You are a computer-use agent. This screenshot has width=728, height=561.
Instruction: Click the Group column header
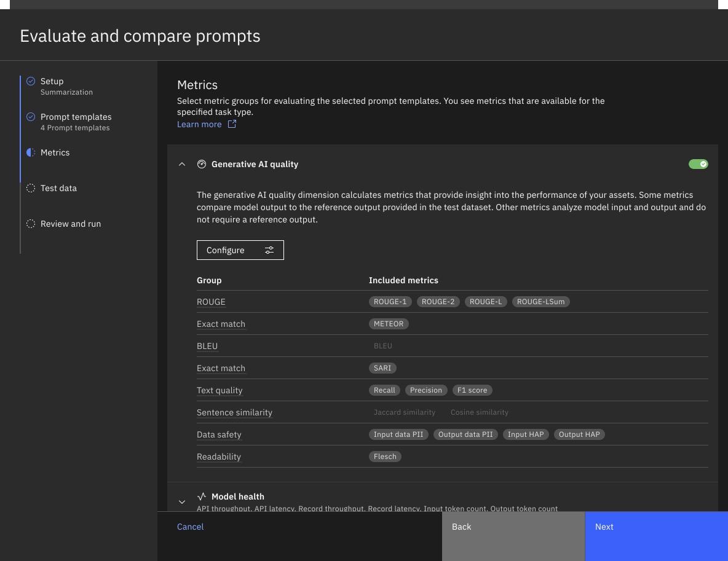[x=210, y=280]
